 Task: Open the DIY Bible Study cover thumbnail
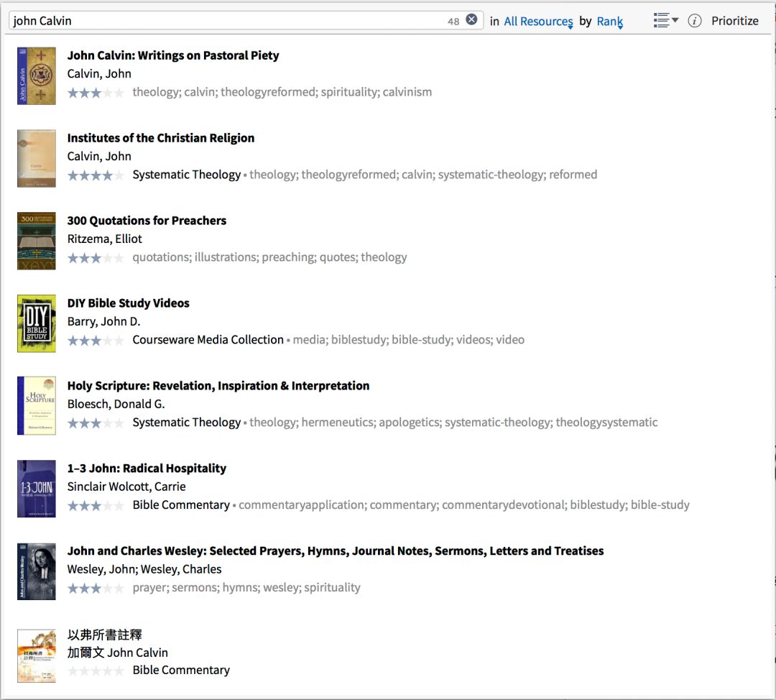(36, 323)
